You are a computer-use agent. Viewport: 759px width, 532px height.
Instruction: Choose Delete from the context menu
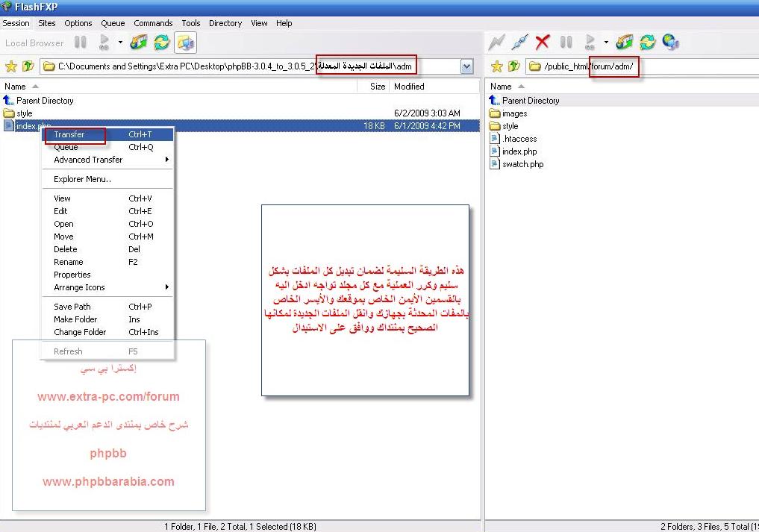click(x=108, y=249)
